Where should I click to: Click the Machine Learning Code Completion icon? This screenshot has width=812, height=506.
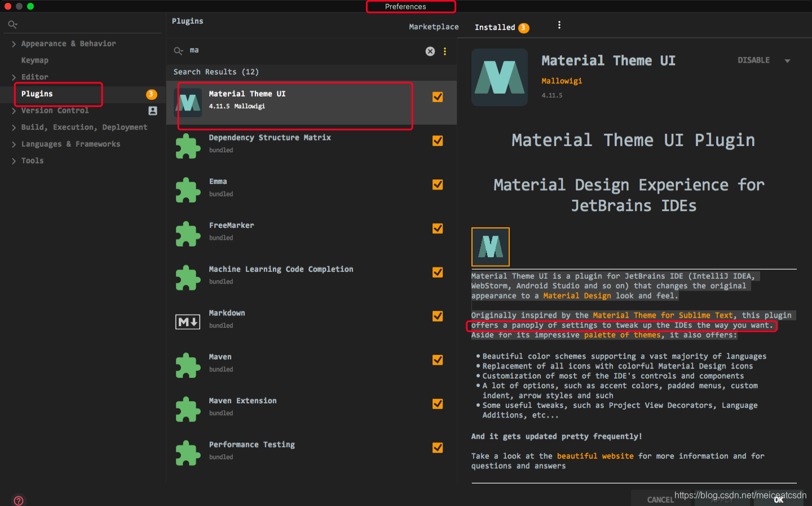click(188, 278)
